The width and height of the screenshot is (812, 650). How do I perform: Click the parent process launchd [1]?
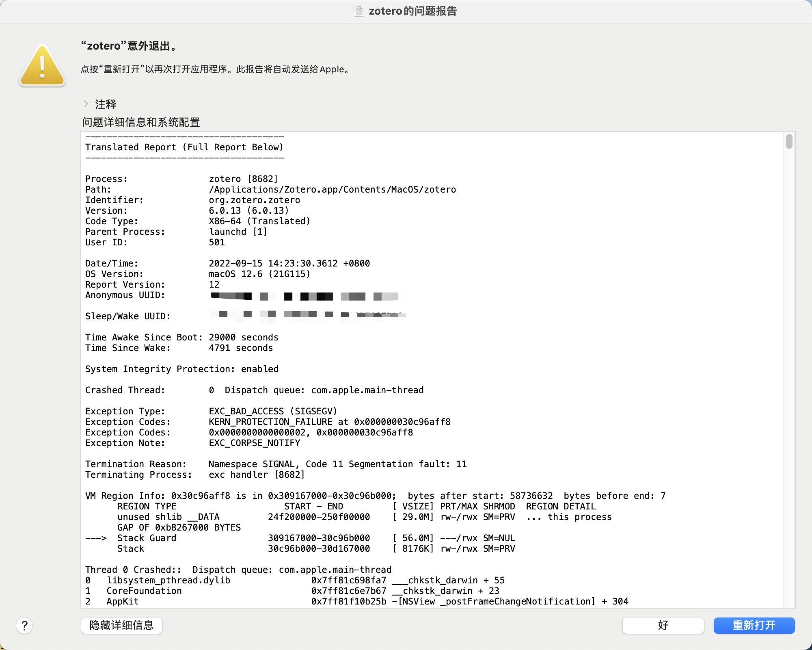pos(238,232)
